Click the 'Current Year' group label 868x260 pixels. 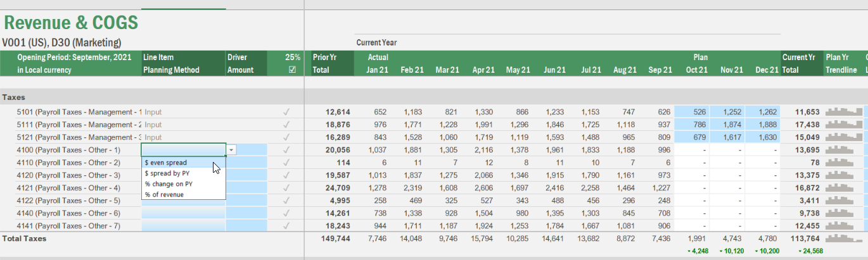(376, 42)
